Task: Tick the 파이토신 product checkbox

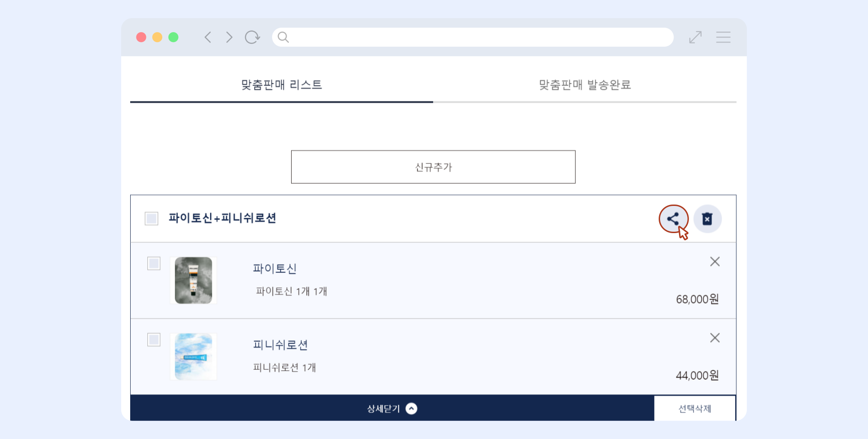Action: point(154,263)
